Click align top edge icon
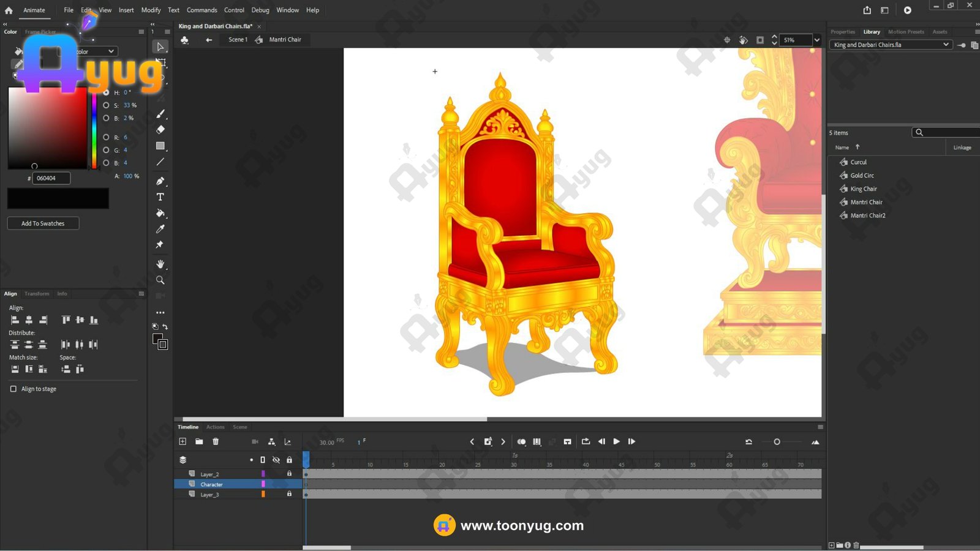980x551 pixels. click(x=66, y=320)
